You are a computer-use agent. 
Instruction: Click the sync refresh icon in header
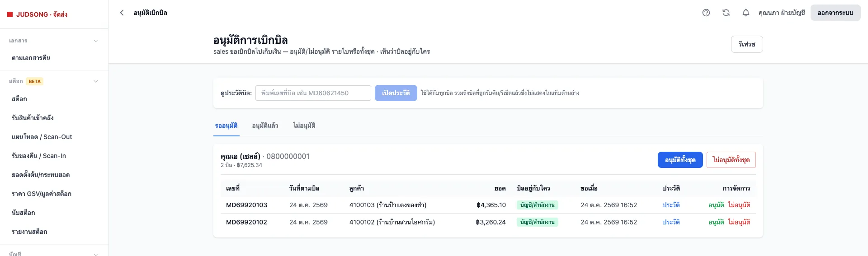point(726,13)
